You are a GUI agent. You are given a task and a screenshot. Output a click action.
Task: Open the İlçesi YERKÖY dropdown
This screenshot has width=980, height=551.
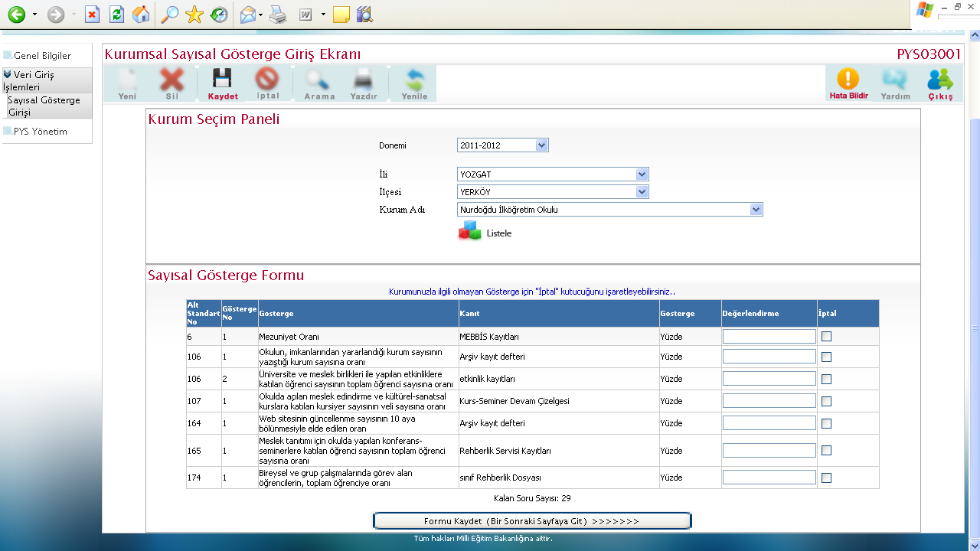point(553,192)
